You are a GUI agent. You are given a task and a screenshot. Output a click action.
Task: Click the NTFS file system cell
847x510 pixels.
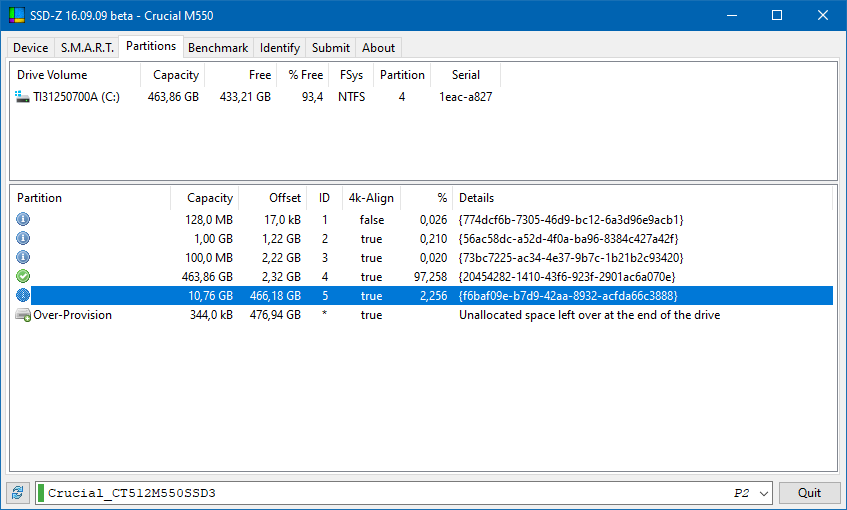click(352, 97)
